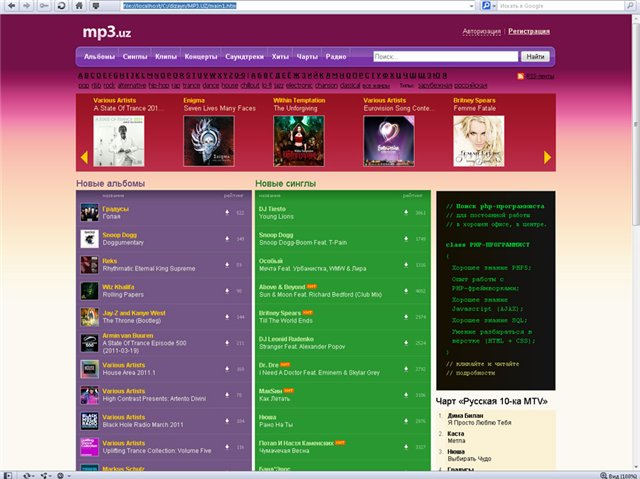Go back using the browser back arrow
This screenshot has width=640, height=479.
coord(12,6)
